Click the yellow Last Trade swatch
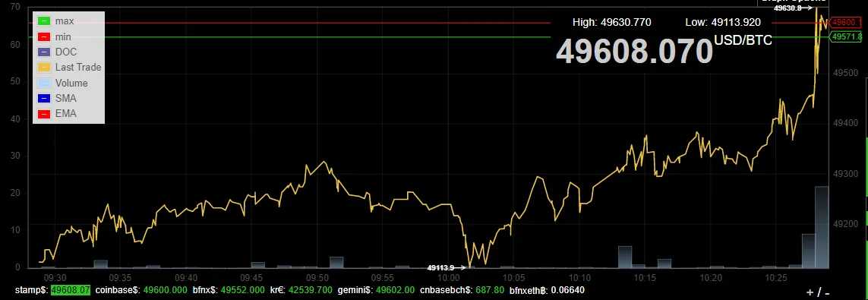This screenshot has height=300, width=868. click(44, 68)
